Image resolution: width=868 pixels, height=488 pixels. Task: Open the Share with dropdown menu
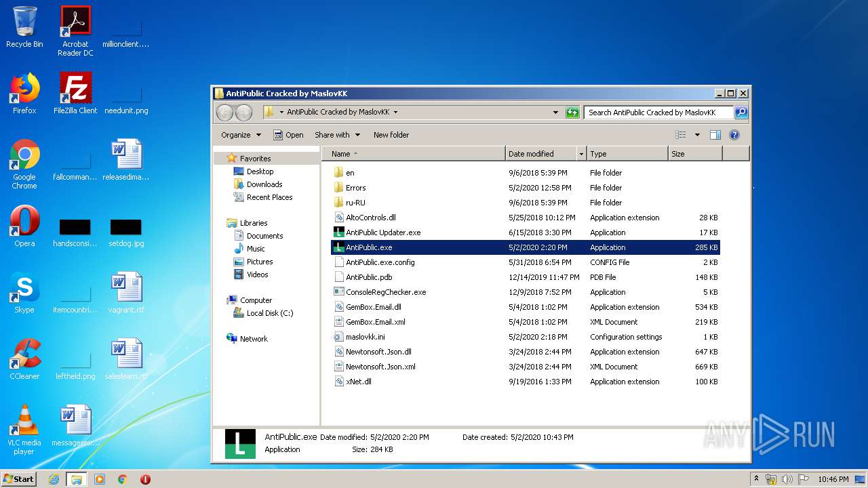click(x=337, y=135)
